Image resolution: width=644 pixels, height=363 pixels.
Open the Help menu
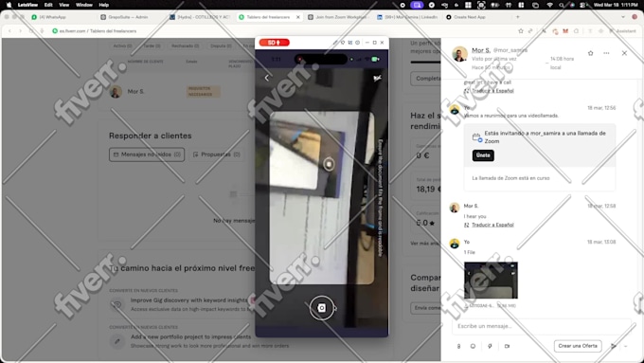[104, 5]
